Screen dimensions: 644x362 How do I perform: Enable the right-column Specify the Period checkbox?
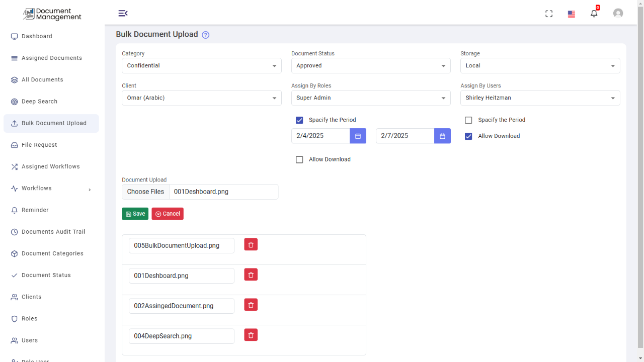(468, 120)
